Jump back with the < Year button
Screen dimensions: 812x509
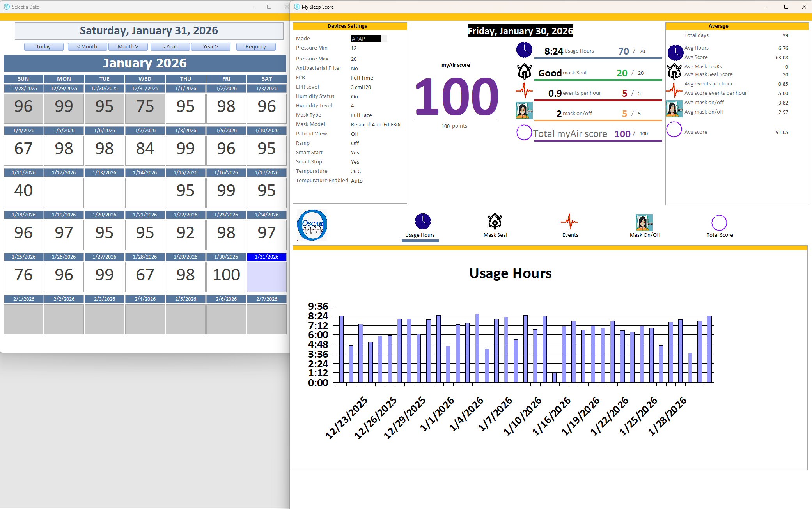(170, 46)
